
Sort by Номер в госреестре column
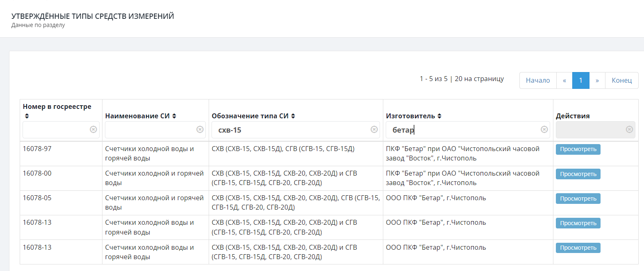[x=27, y=116]
